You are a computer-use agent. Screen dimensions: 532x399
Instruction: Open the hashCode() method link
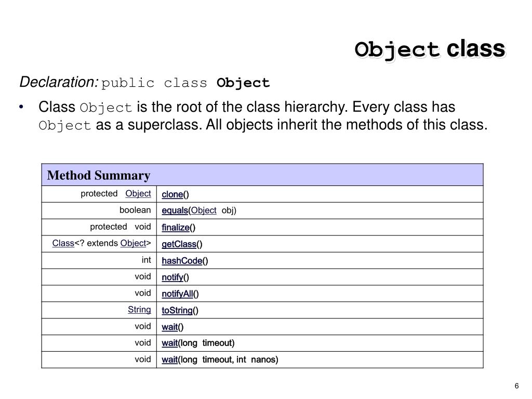(181, 261)
